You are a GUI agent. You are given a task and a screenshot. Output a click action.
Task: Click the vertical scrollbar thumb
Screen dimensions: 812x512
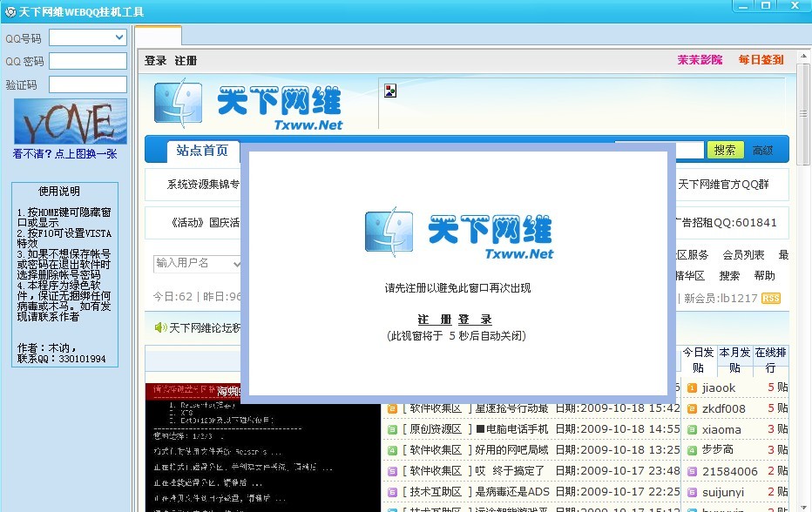pos(803,114)
